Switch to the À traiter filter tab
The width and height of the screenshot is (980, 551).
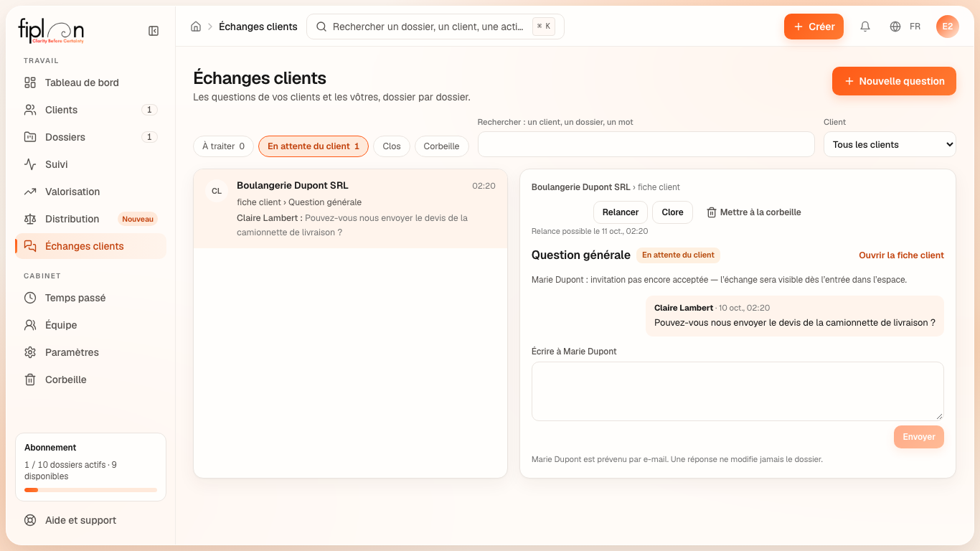tap(223, 146)
